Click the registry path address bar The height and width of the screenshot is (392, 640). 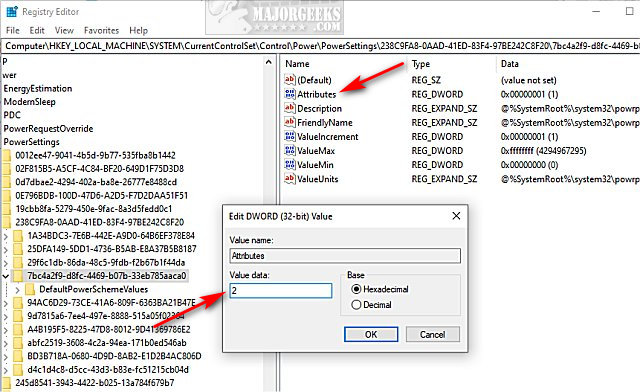[x=321, y=46]
